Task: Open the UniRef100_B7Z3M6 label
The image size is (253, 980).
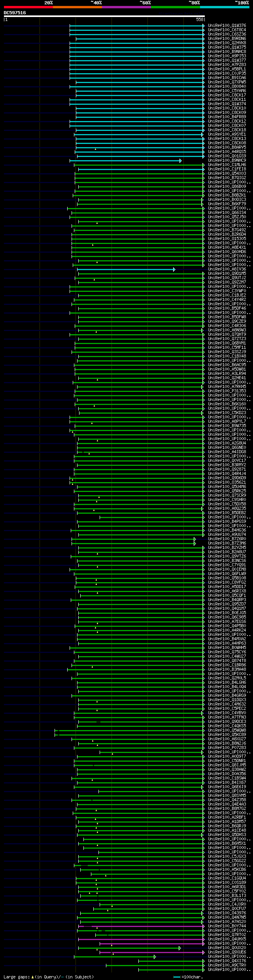Action: coord(227,543)
